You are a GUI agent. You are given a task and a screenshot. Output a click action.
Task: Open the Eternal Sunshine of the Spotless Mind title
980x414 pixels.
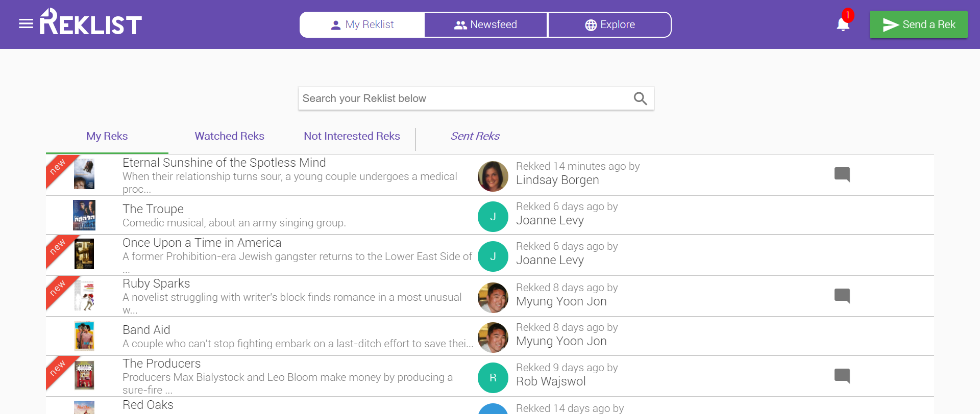(224, 163)
